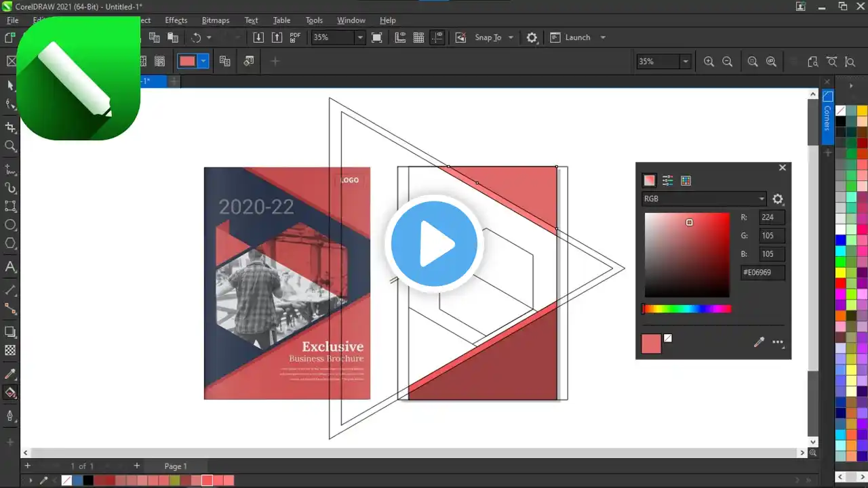868x488 pixels.
Task: Click the Publish to PDF icon
Action: [x=295, y=37]
